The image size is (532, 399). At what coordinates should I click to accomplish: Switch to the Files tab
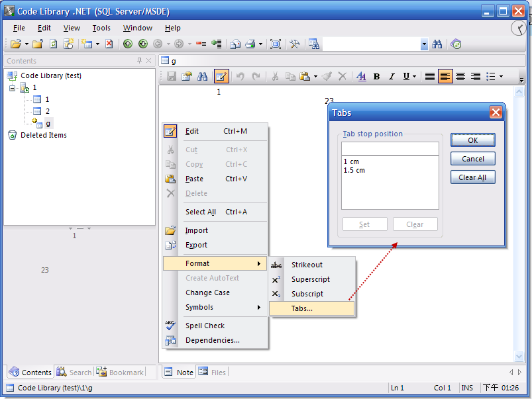(x=213, y=373)
